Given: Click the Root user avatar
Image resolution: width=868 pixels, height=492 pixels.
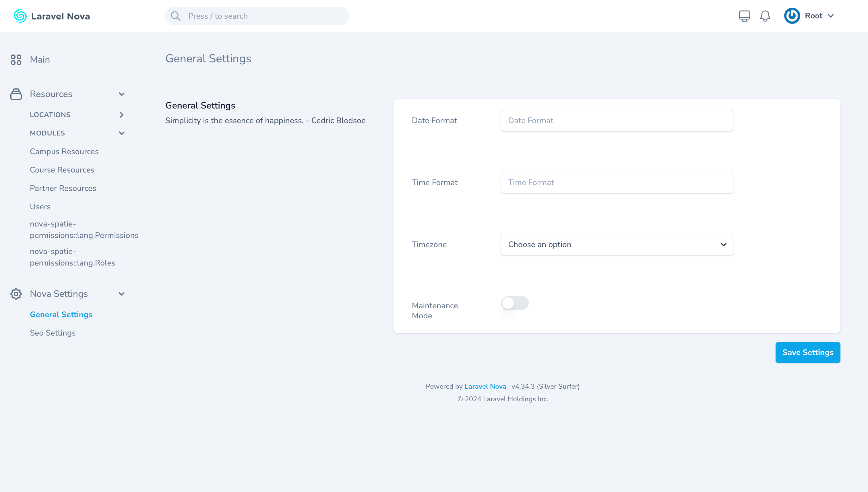Looking at the screenshot, I should coord(792,16).
